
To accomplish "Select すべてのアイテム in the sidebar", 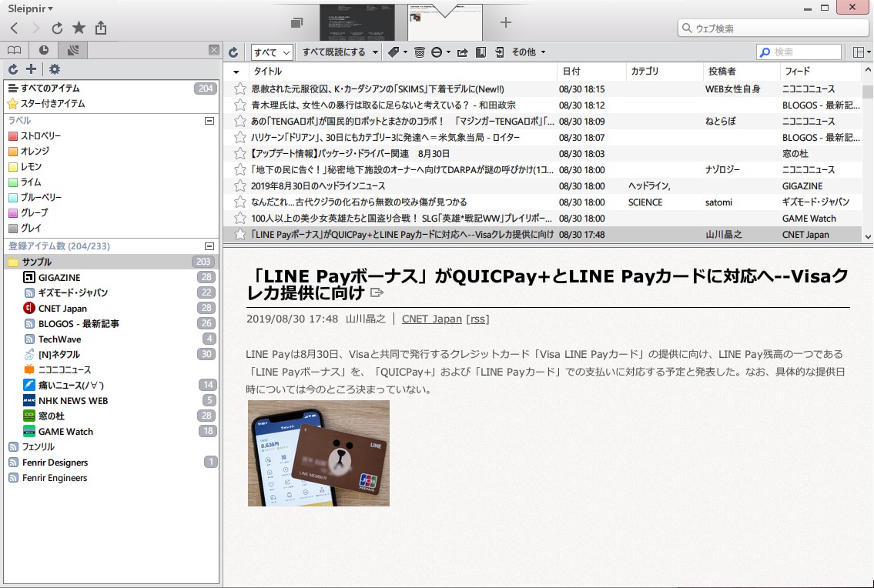I will (x=112, y=88).
